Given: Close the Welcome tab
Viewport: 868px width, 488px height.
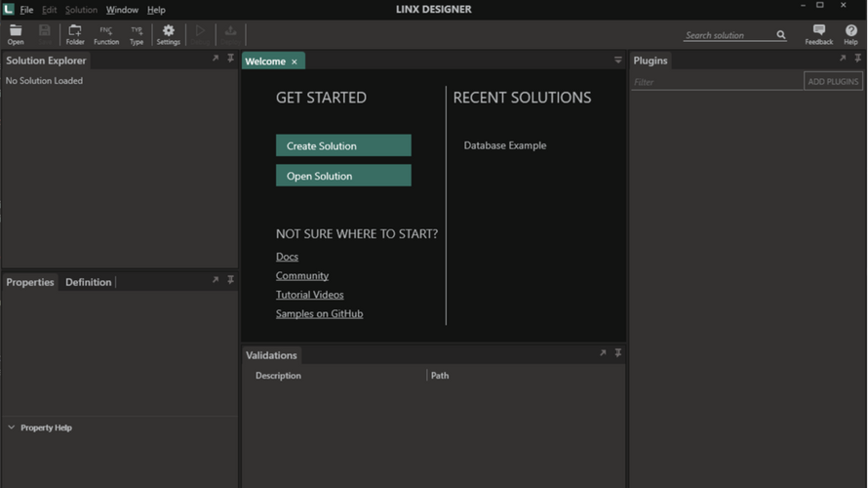Looking at the screenshot, I should click(x=295, y=61).
